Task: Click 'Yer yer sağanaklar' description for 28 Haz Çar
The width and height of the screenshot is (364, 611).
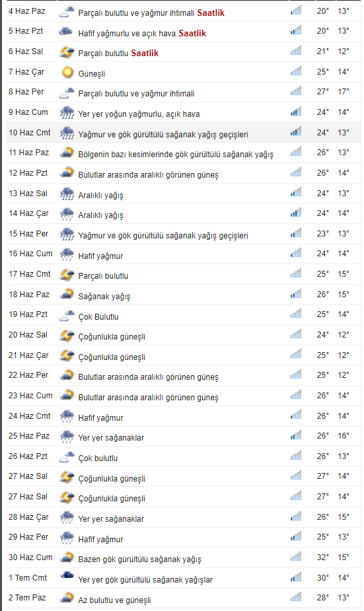Action: (x=111, y=519)
